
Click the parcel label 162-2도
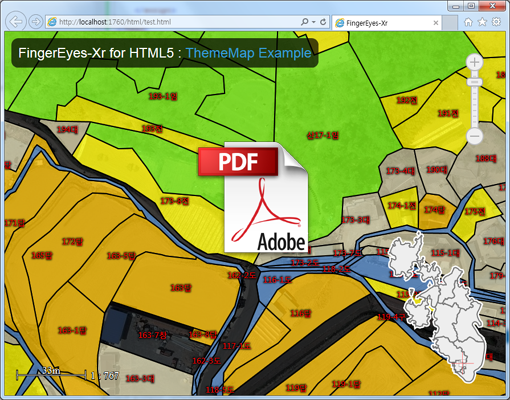click(x=242, y=275)
